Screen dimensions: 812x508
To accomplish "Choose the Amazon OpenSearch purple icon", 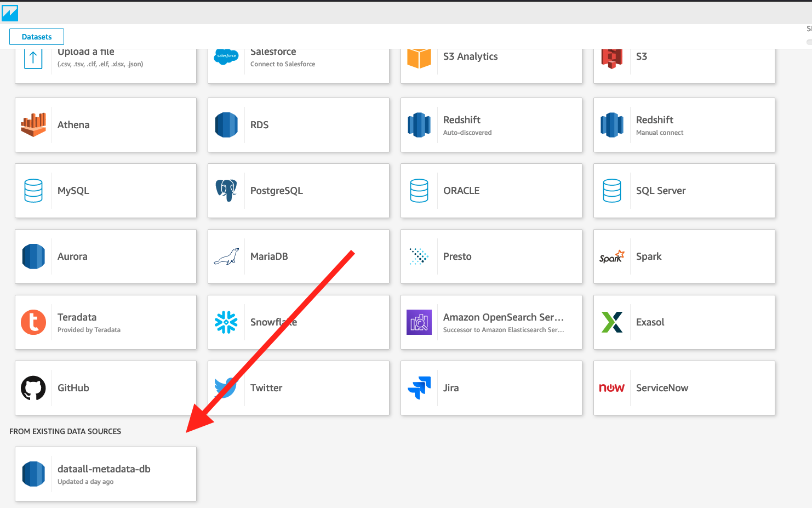I will point(419,322).
